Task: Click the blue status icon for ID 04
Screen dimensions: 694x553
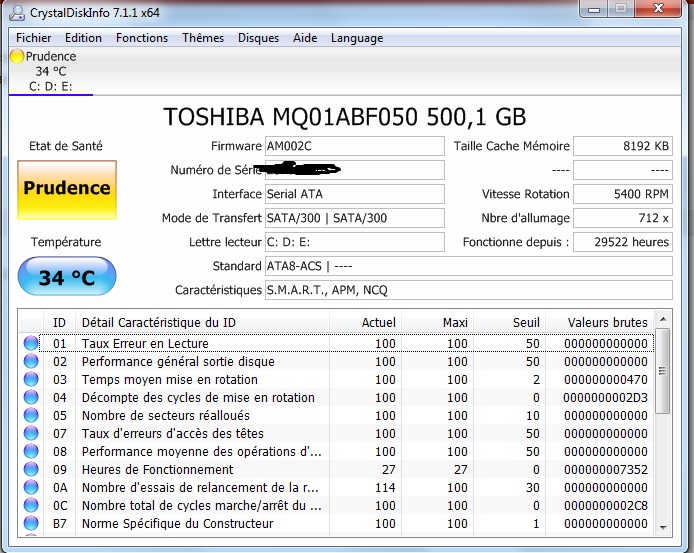Action: click(31, 397)
